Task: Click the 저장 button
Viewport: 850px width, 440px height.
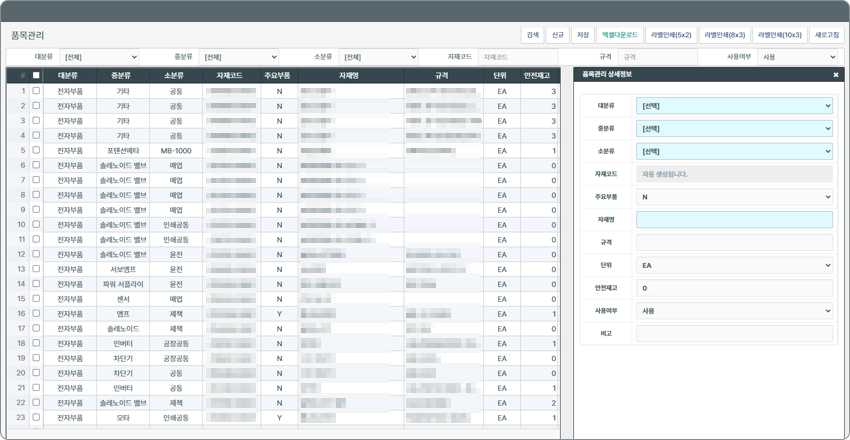Action: click(583, 35)
